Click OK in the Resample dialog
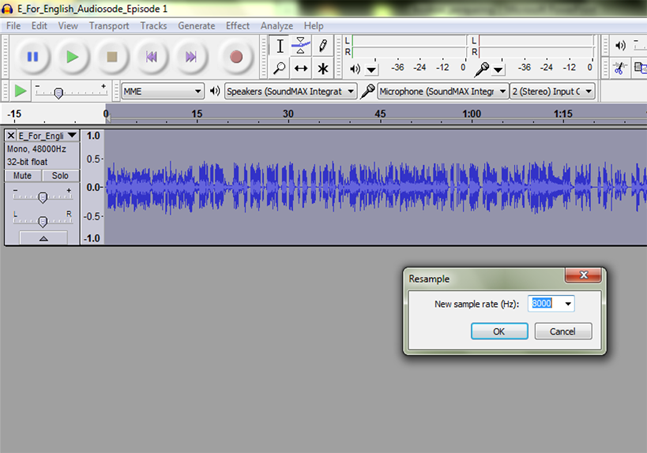The height and width of the screenshot is (453, 647). (498, 331)
